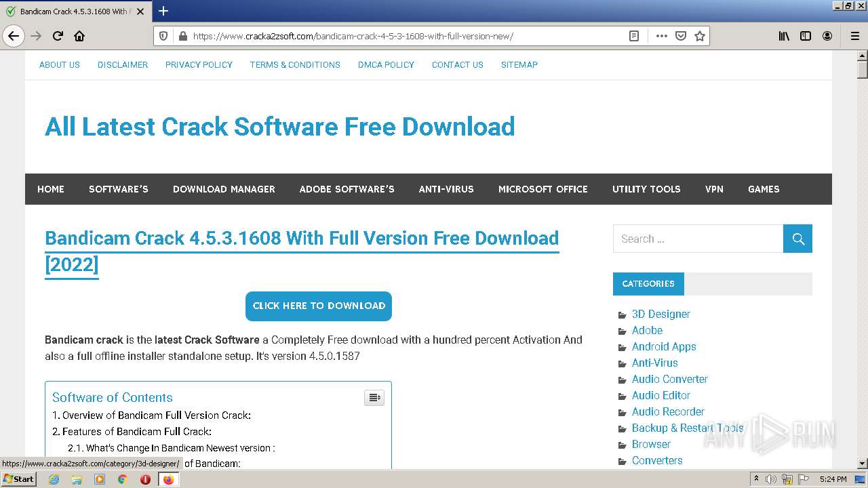Open the DISCLAIMER link
868x488 pixels.
123,64
